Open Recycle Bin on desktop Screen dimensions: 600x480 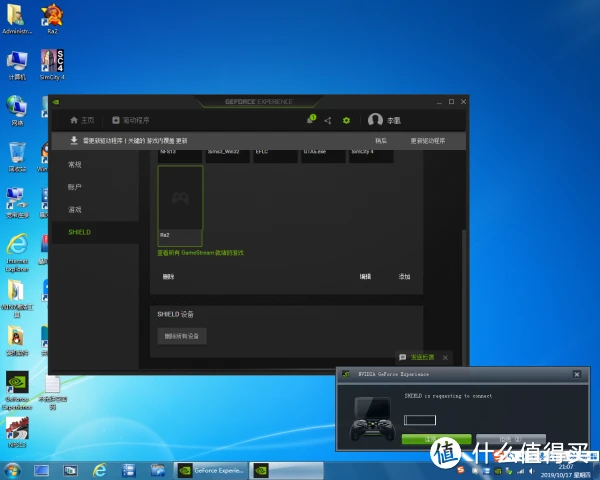coord(17,153)
